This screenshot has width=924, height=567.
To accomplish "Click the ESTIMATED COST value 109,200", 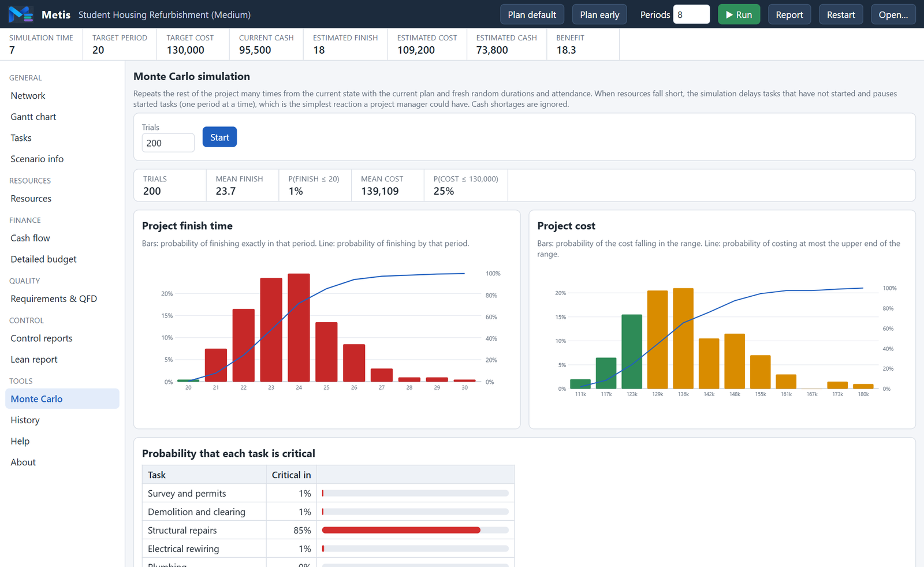I will coord(416,50).
